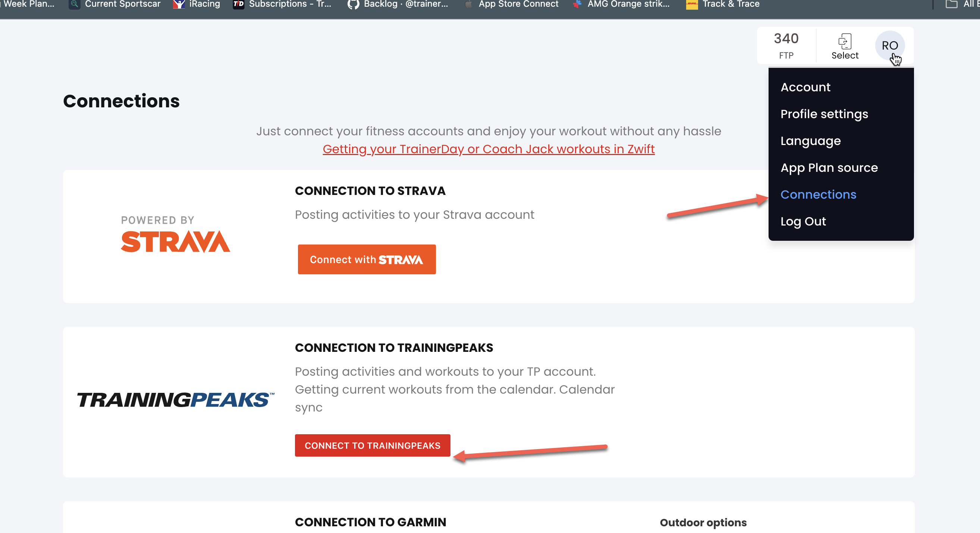Screen dimensions: 980x533
Task: Open the All Bookmarks folder icon
Action: pos(951,4)
